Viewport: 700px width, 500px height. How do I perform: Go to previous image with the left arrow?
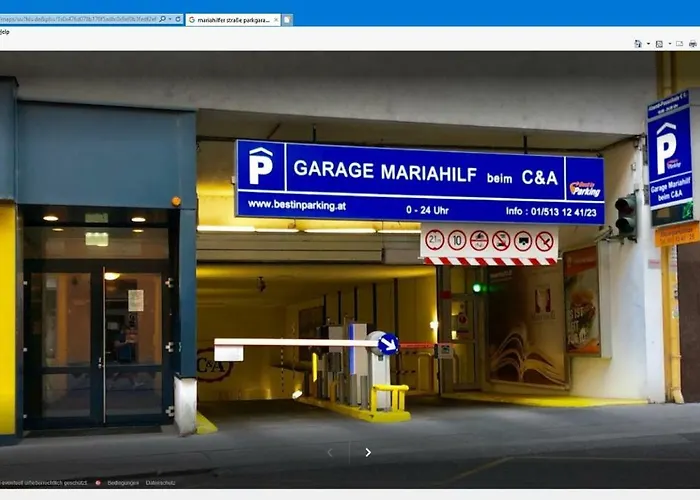click(x=330, y=452)
